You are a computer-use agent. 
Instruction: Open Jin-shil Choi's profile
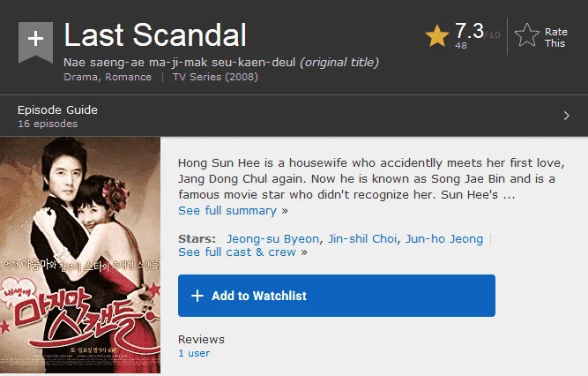(362, 238)
